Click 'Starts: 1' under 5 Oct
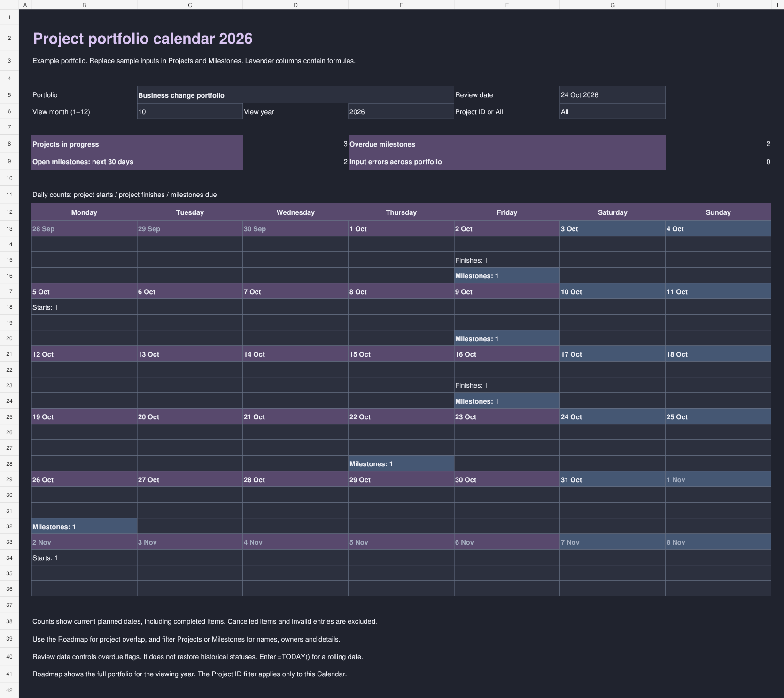 click(x=84, y=307)
